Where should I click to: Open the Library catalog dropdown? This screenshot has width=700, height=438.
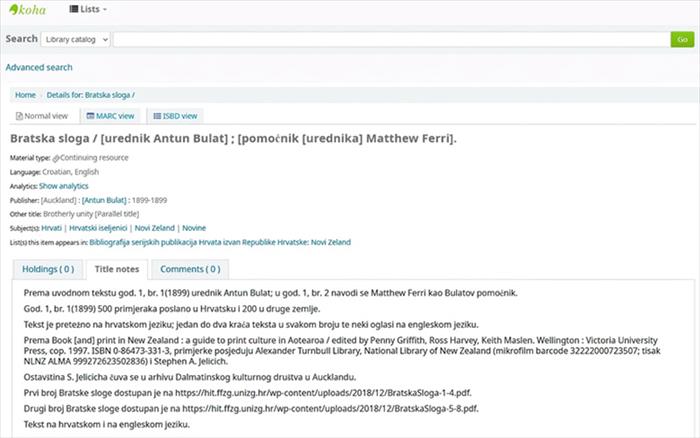(x=75, y=39)
